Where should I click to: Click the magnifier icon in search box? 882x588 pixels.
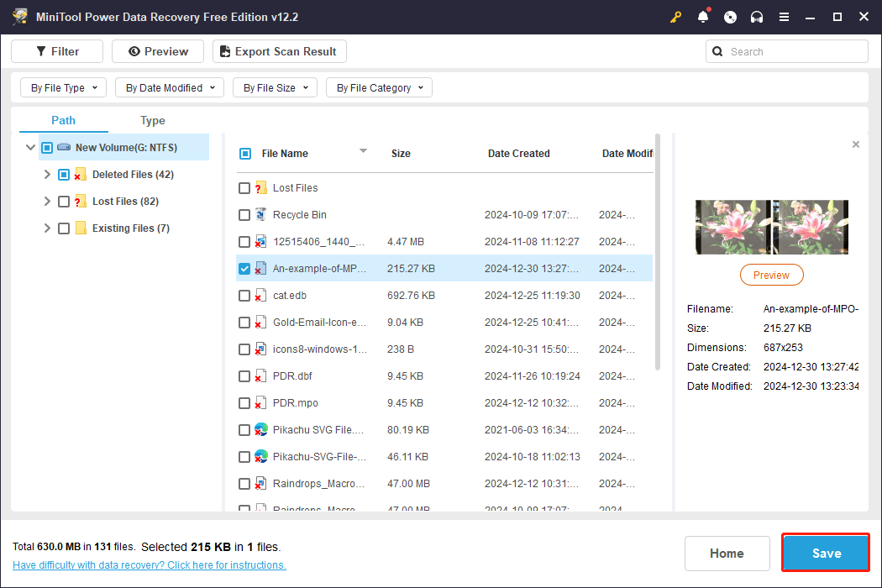click(717, 52)
